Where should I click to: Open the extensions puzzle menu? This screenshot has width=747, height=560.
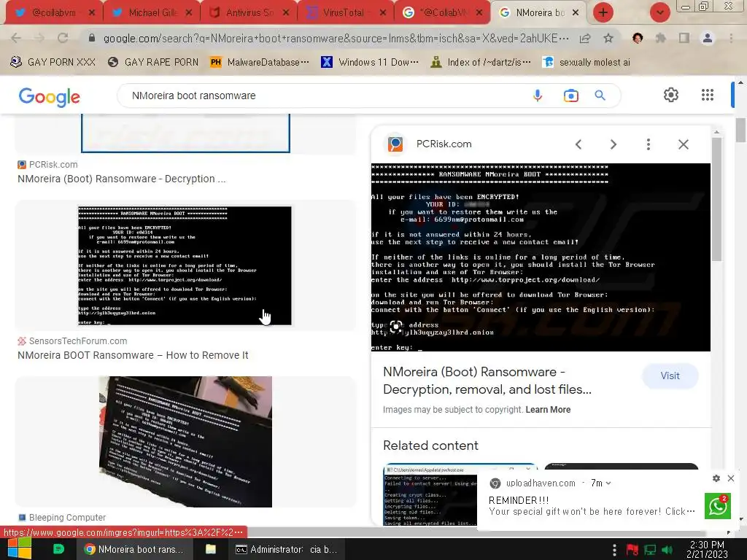661,38
